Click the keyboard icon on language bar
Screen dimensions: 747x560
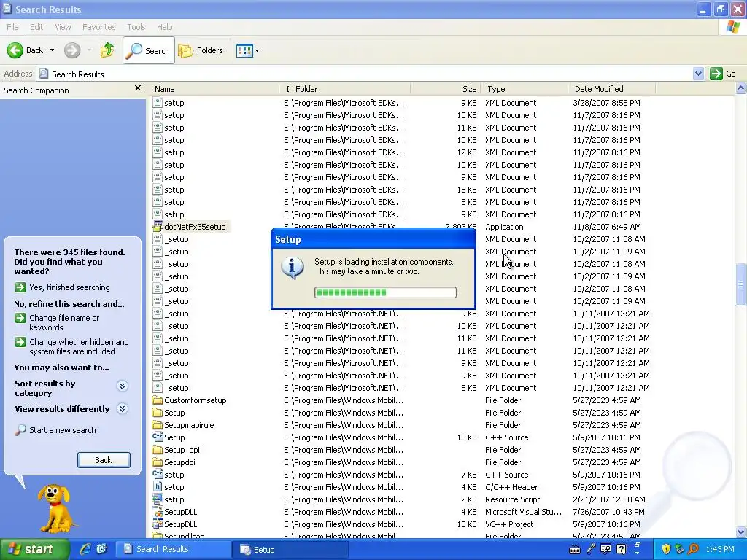tap(575, 550)
